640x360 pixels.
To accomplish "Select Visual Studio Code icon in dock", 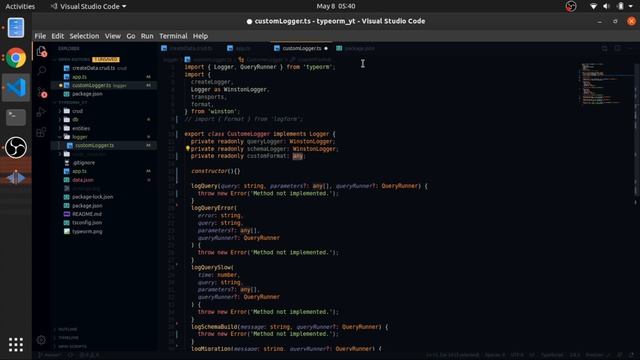I will coord(16,87).
